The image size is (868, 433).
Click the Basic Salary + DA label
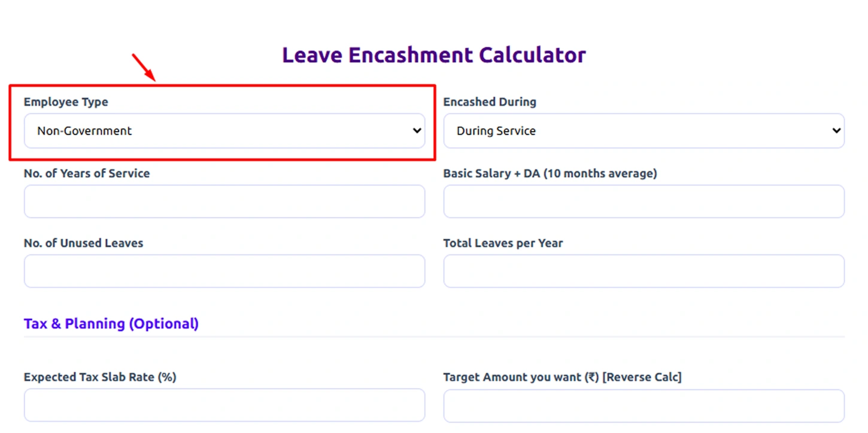[550, 173]
